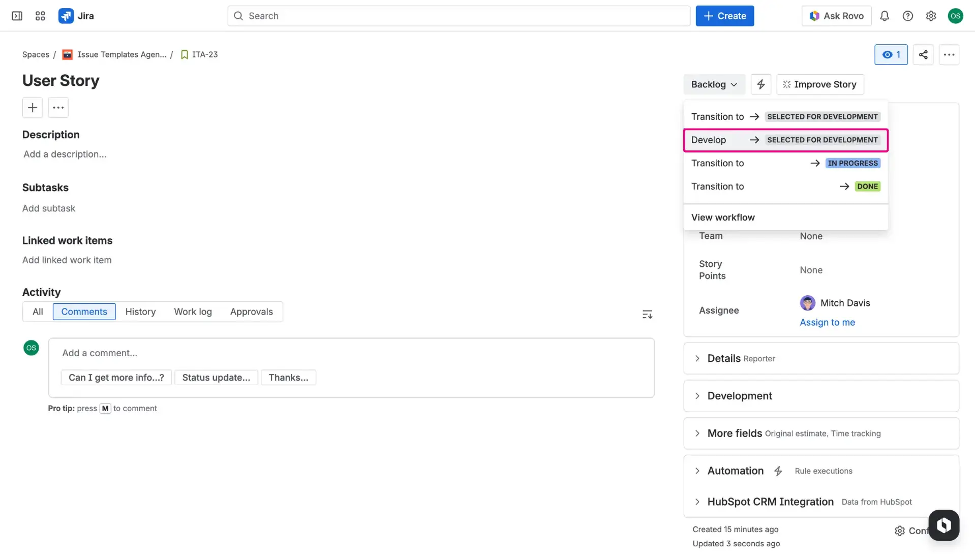Open the app switcher grid icon
The width and height of the screenshot is (975, 560).
(40, 16)
